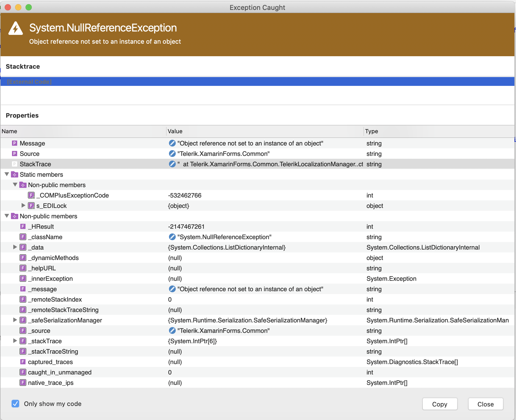Click the pencil icon in StackTrace row
The width and height of the screenshot is (516, 420).
tap(172, 164)
